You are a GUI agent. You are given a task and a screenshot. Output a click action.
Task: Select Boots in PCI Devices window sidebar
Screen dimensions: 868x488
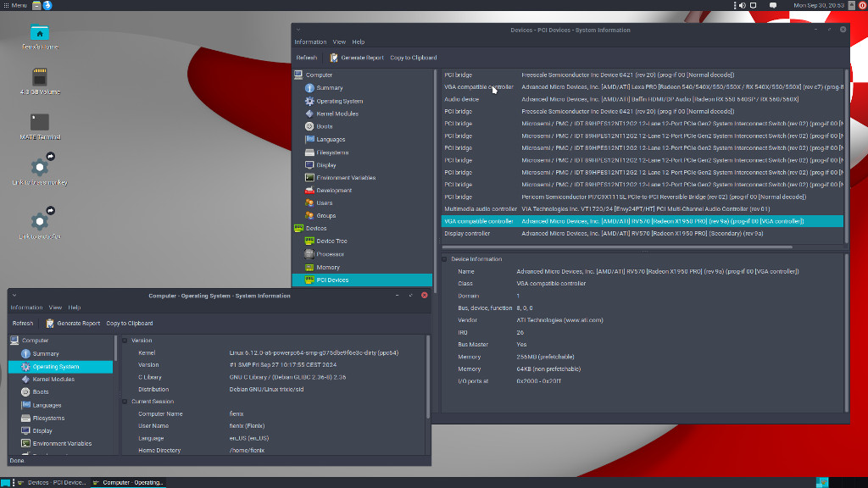[324, 127]
